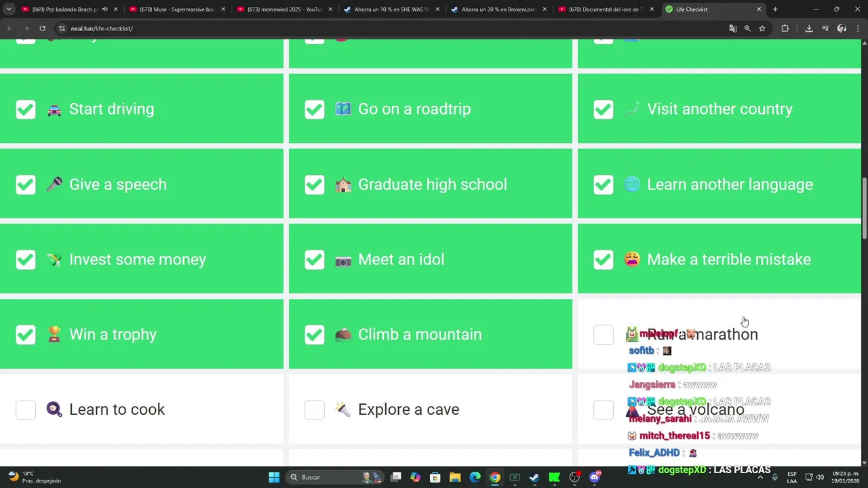Image resolution: width=868 pixels, height=488 pixels.
Task: Open Microsoft Store from taskbar
Action: [435, 477]
